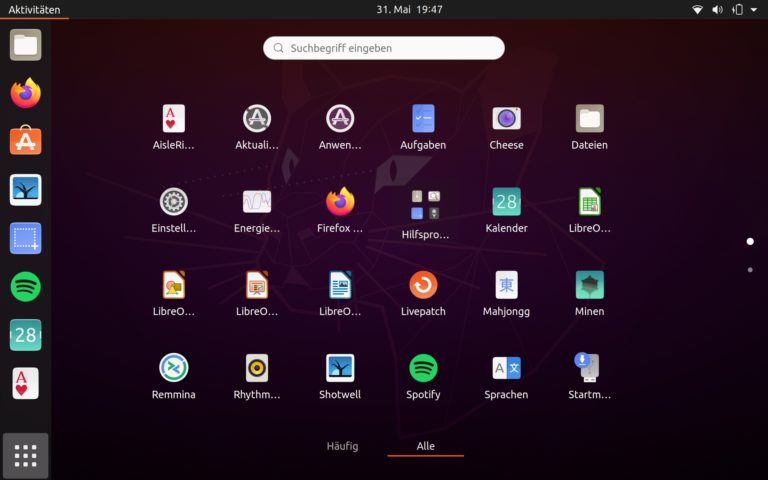
Task: Start the Minen game
Action: (x=590, y=285)
